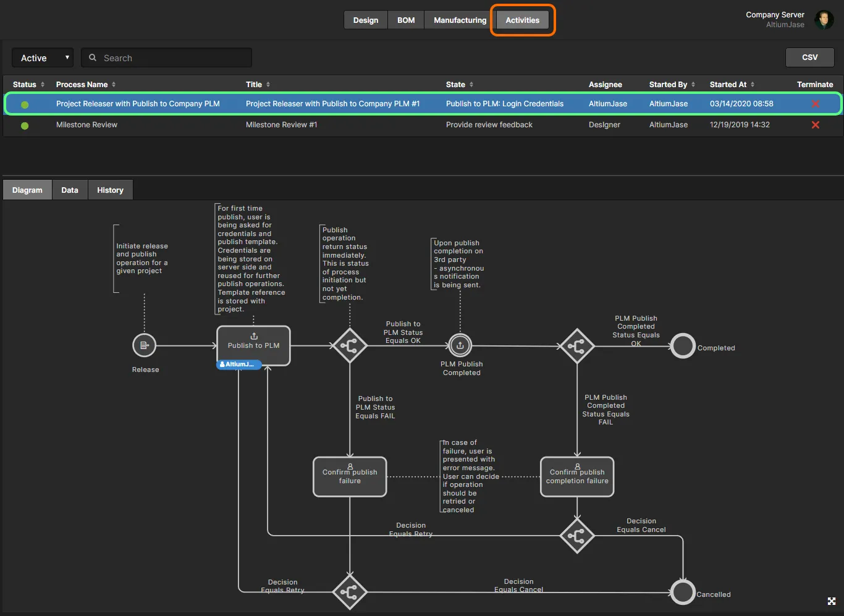The height and width of the screenshot is (616, 844).
Task: Click state Provide review feedback
Action: 489,125
